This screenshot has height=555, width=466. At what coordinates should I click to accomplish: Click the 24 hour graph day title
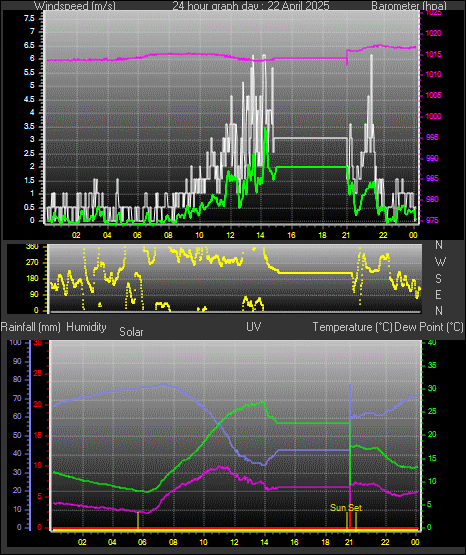coord(251,6)
